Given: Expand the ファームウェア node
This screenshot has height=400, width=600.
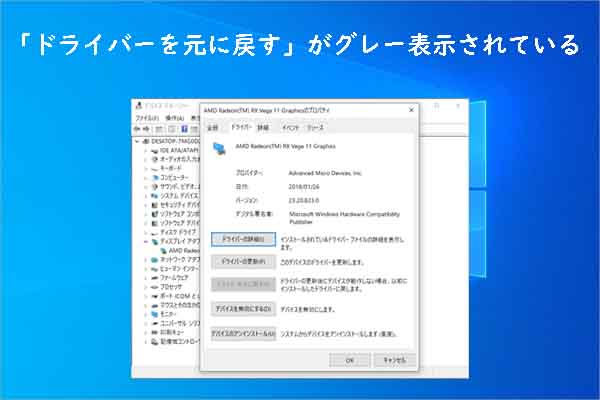Looking at the screenshot, I should (x=146, y=278).
